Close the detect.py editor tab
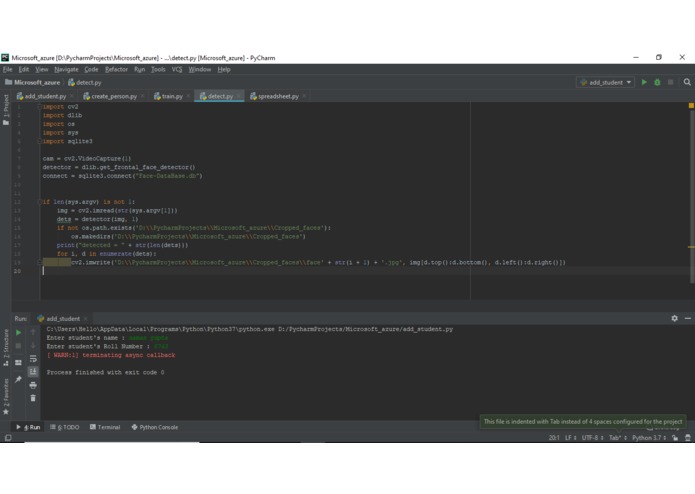695x494 pixels. [238, 96]
